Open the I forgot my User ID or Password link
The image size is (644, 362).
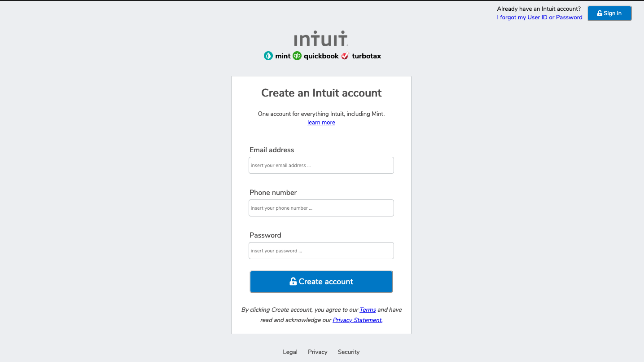[539, 17]
